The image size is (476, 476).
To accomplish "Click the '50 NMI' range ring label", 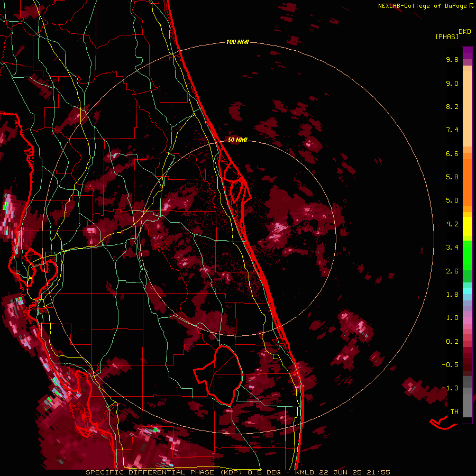I will click(237, 140).
